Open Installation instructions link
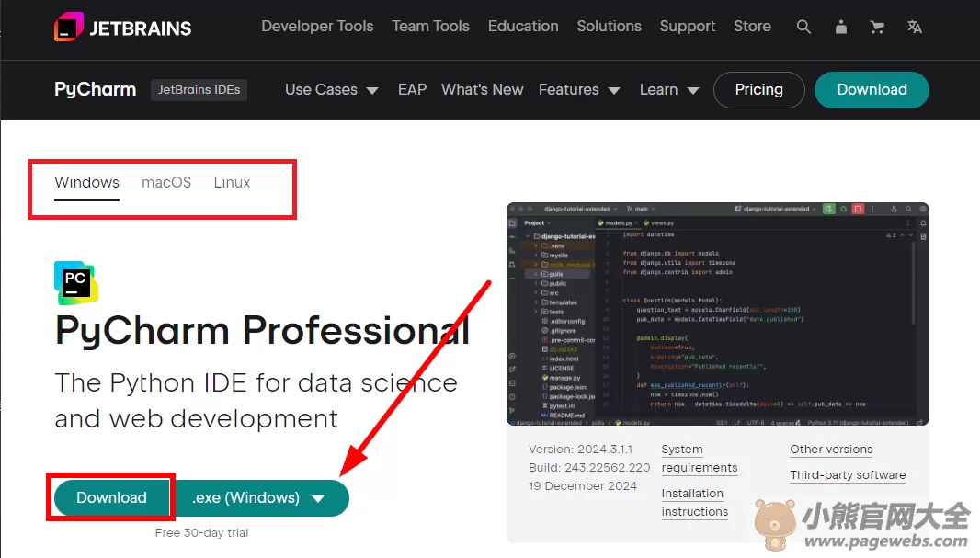 pyautogui.click(x=694, y=503)
